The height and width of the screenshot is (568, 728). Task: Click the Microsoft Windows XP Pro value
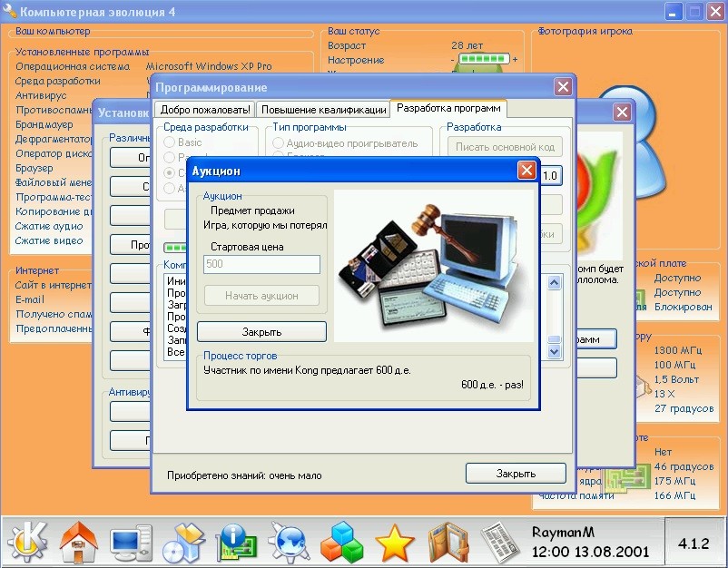209,66
